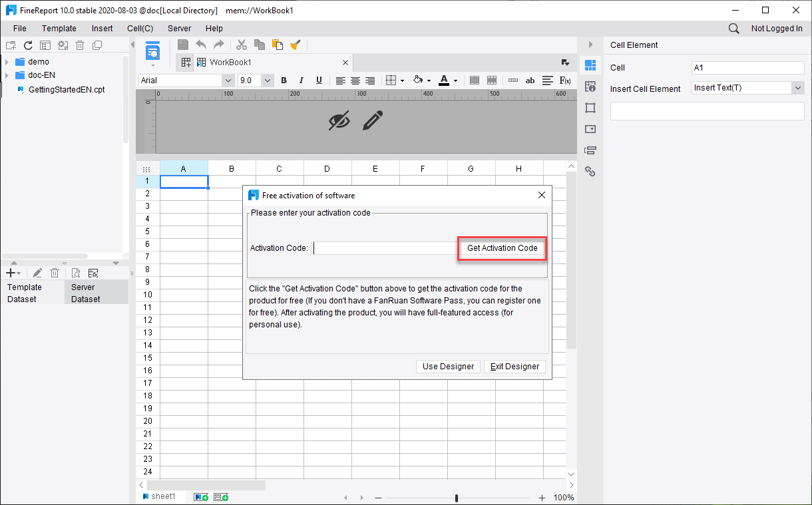Click the zoom slider handle
The width and height of the screenshot is (812, 505).
coord(457,498)
